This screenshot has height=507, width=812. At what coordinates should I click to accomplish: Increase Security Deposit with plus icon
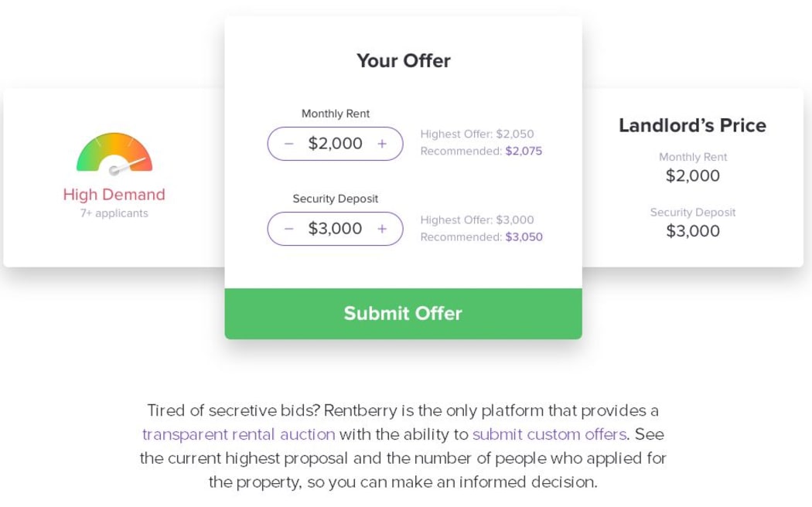(382, 229)
